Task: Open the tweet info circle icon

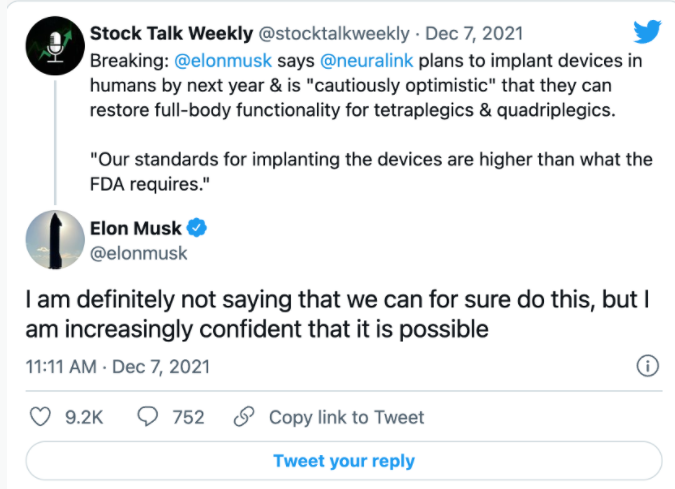Action: pyautogui.click(x=647, y=366)
